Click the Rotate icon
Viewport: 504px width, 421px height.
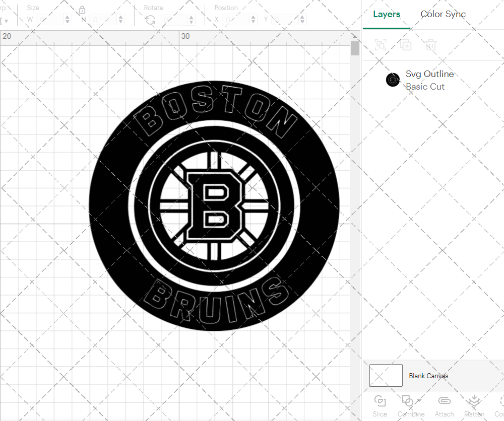(150, 20)
